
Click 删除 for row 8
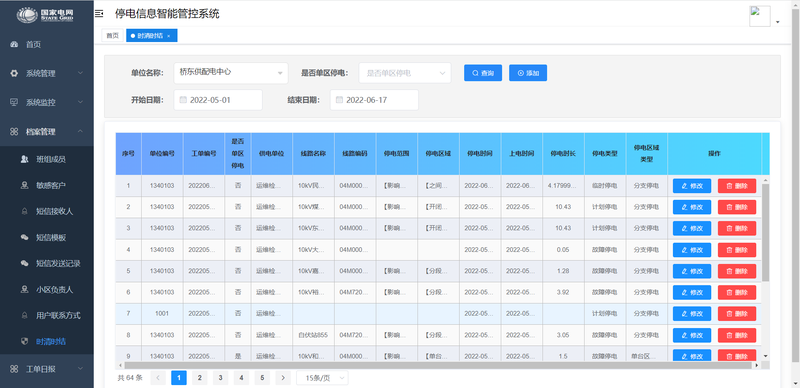(737, 335)
